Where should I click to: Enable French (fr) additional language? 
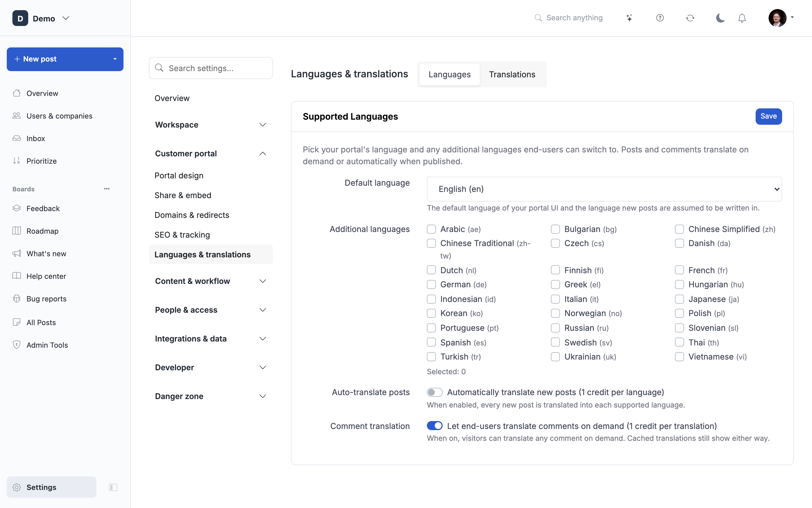point(679,270)
